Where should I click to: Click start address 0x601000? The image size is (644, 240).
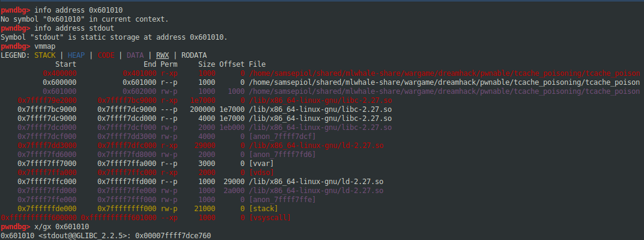click(59, 91)
